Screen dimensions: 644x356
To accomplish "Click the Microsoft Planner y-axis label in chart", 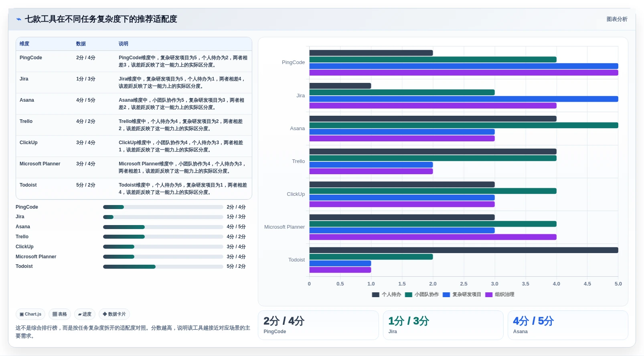I will [284, 227].
